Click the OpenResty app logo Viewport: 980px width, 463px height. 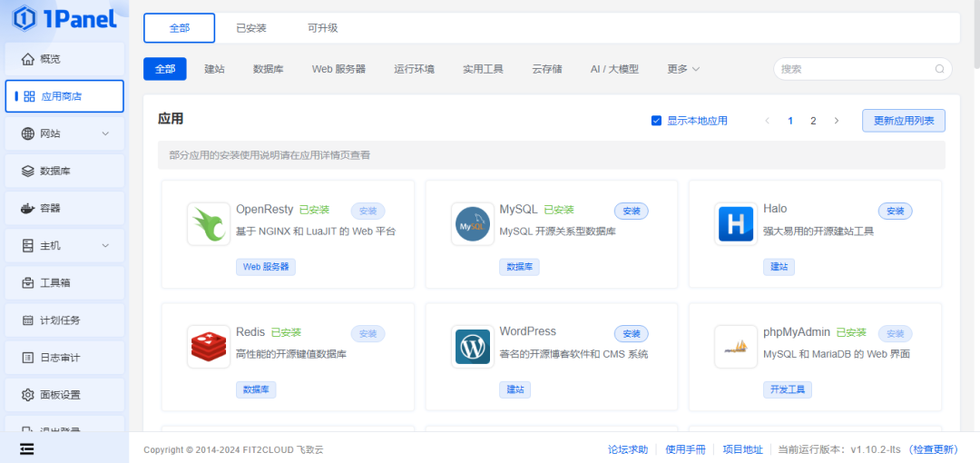tap(209, 224)
